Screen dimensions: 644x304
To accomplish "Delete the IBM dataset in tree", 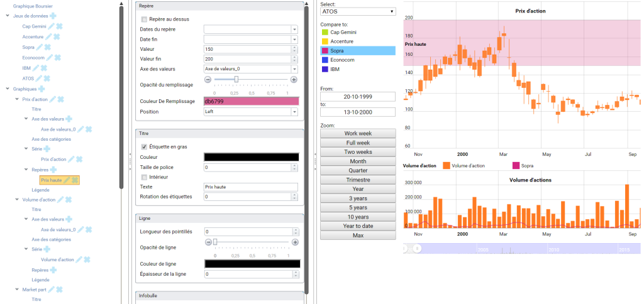I will 44,68.
